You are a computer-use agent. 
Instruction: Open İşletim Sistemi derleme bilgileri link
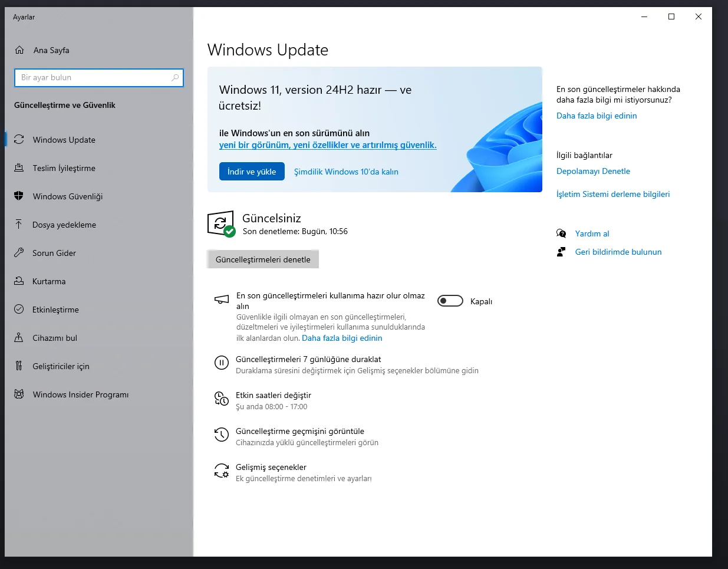[613, 194]
